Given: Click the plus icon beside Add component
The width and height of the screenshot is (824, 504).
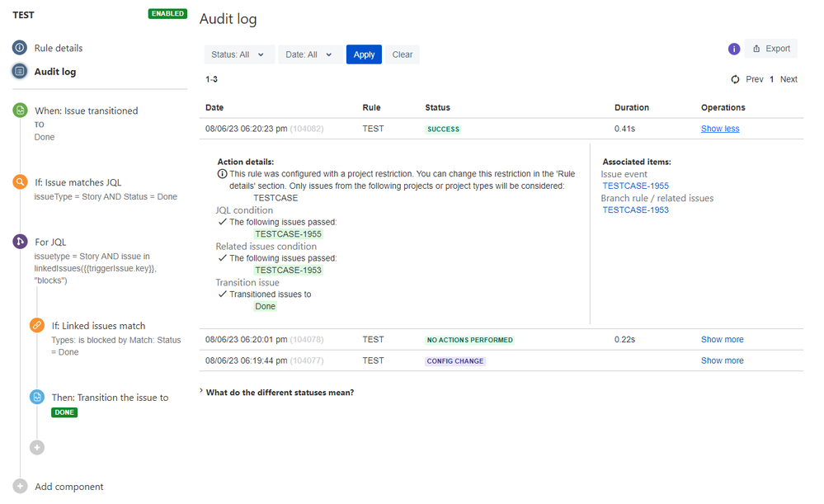Looking at the screenshot, I should click(x=20, y=486).
